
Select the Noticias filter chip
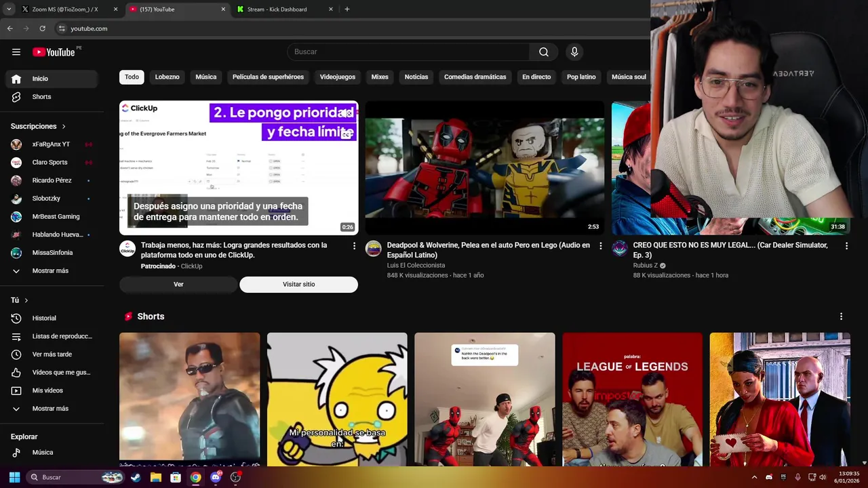416,77
